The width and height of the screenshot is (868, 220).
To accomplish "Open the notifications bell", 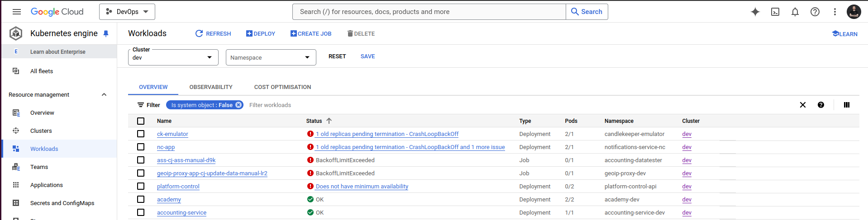I will coord(795,12).
